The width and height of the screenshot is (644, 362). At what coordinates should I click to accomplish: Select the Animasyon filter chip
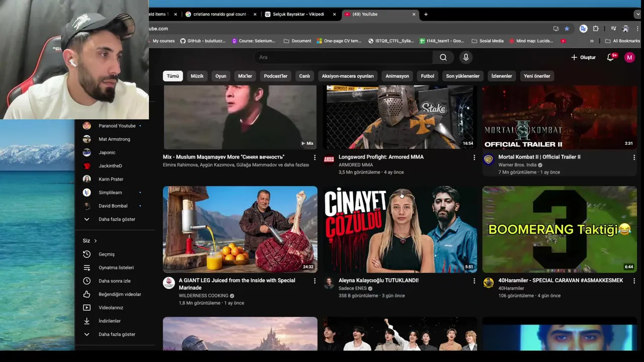[397, 76]
